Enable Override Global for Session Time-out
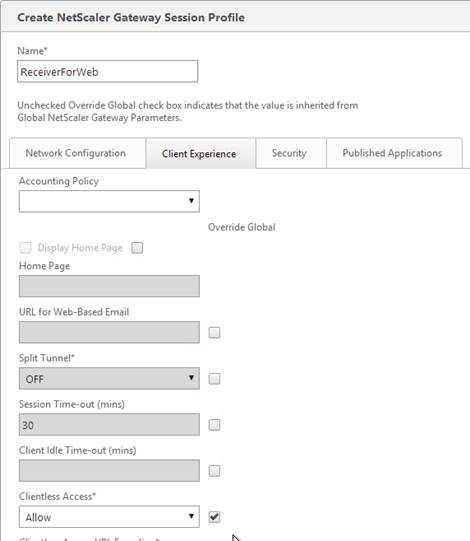 tap(214, 425)
